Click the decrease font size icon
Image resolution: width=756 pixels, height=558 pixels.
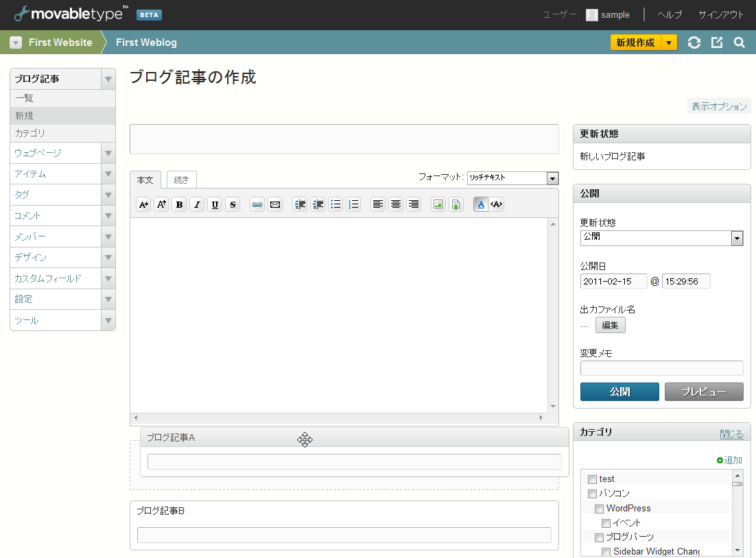(143, 204)
